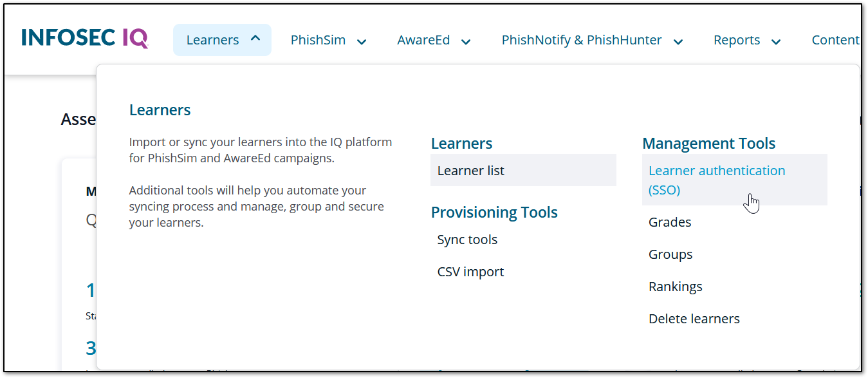View learner Rankings
Viewport: 868px width, 378px height.
click(675, 286)
